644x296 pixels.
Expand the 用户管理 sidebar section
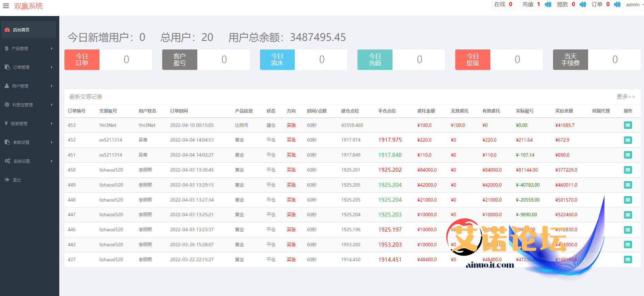20,86
